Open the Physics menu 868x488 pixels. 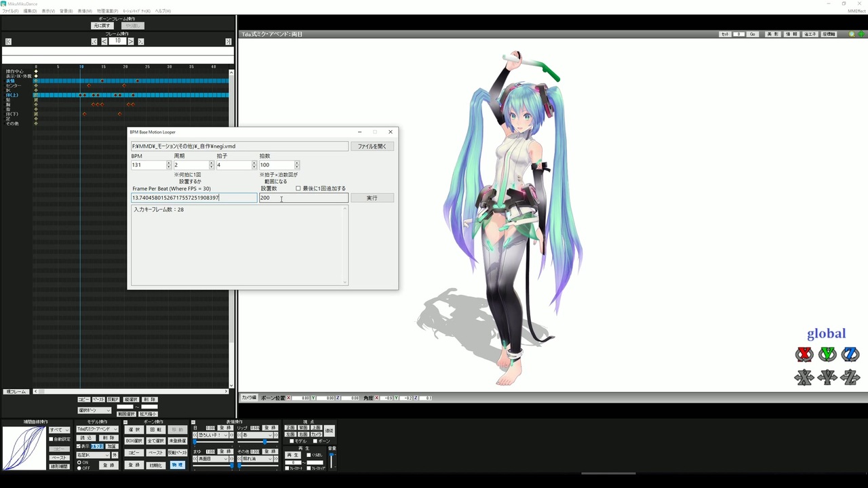107,11
